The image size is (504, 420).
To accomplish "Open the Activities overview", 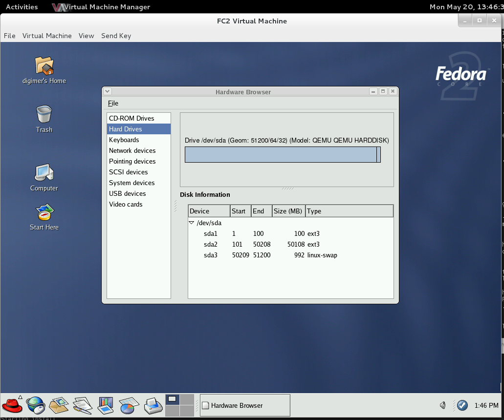I will click(x=22, y=7).
